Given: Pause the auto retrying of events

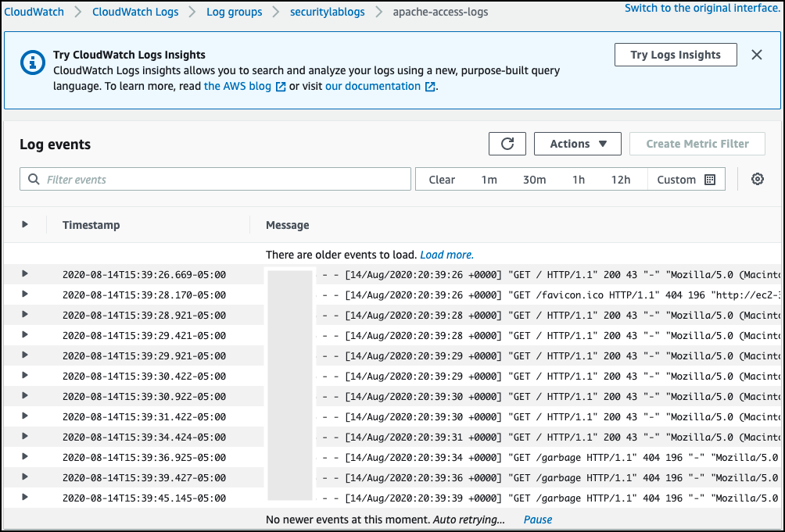Looking at the screenshot, I should pos(538,520).
